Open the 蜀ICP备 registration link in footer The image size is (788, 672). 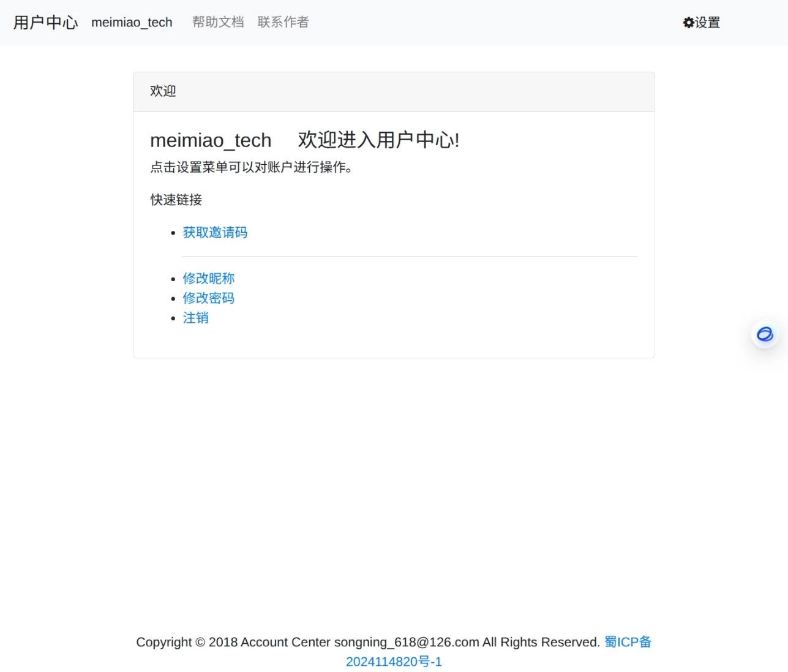[627, 642]
